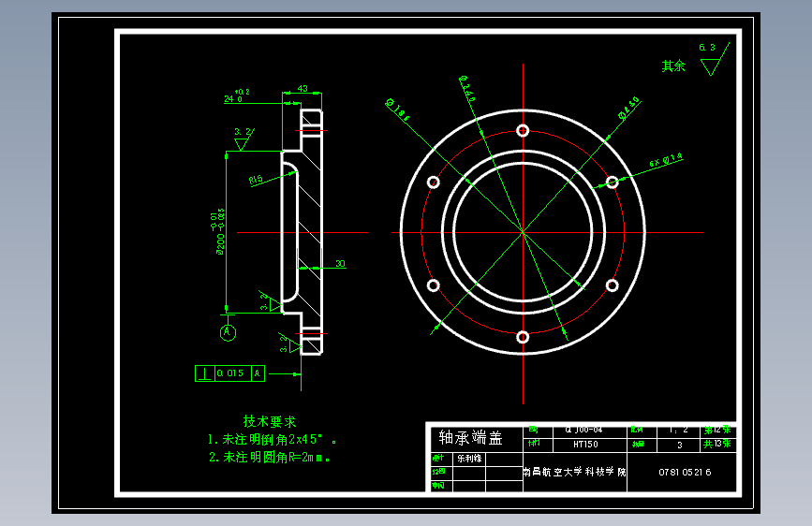Select the 第12张 sheet number cell
Viewport: 812px width, 526px height.
point(717,430)
